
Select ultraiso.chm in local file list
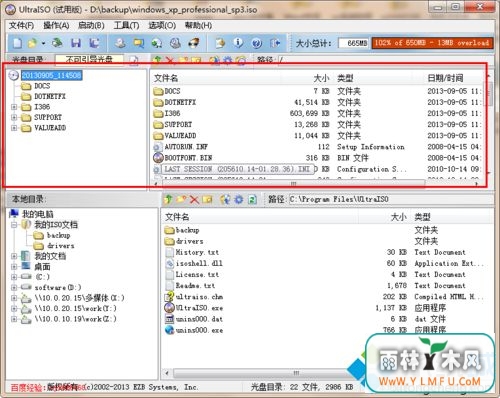click(x=199, y=297)
